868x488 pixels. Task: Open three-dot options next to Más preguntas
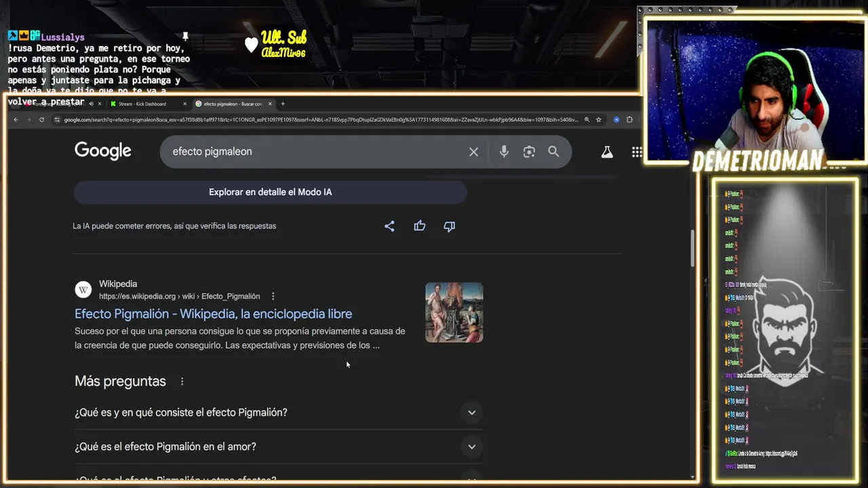pos(182,382)
